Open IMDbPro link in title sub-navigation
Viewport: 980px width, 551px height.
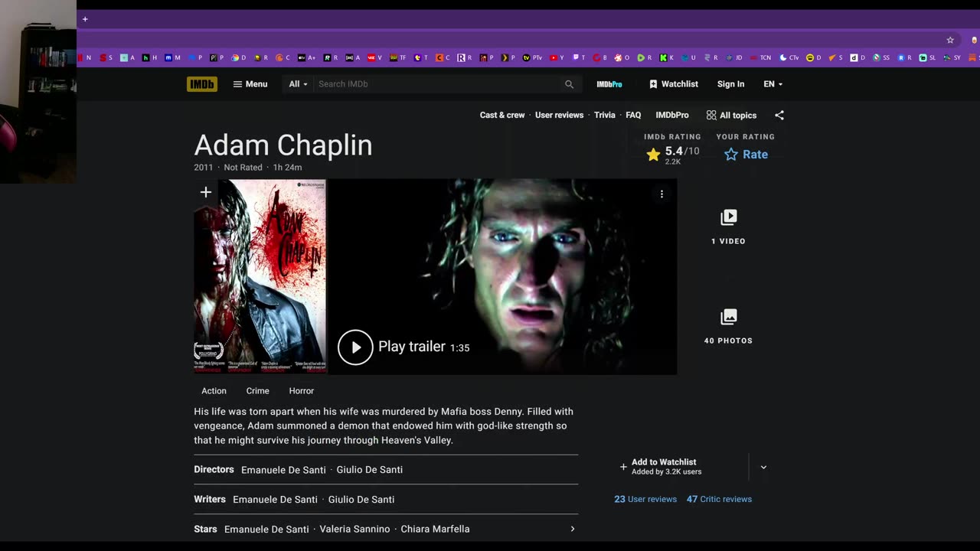672,115
